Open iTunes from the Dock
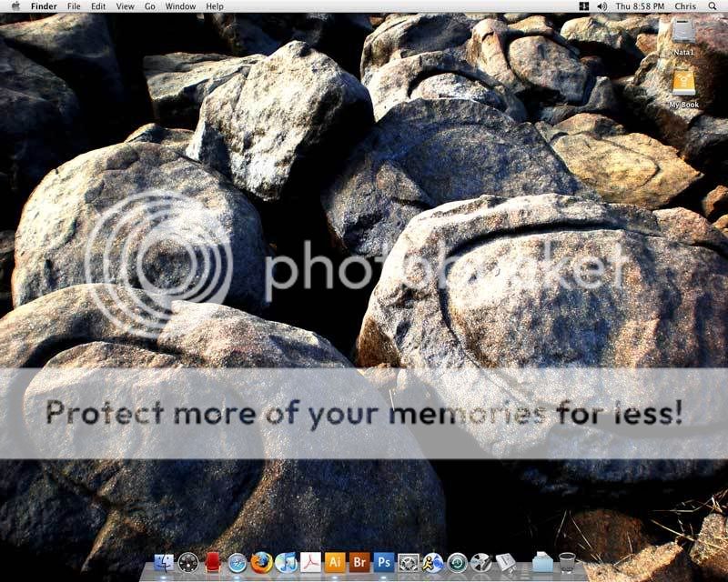Screen dimensions: 728x582 pos(286,563)
